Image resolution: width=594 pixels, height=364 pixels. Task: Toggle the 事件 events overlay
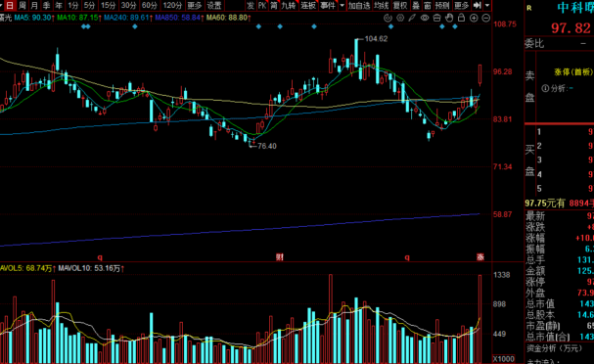coord(328,5)
